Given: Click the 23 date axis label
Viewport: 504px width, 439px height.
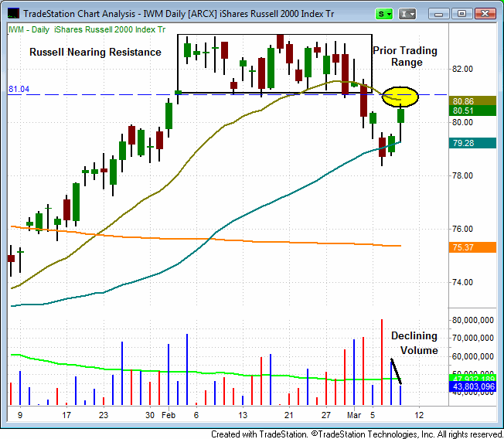Looking at the screenshot, I should [x=104, y=415].
